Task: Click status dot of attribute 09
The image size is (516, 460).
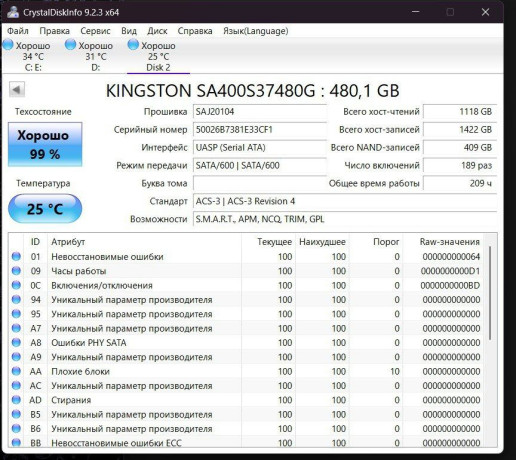Action: point(16,271)
